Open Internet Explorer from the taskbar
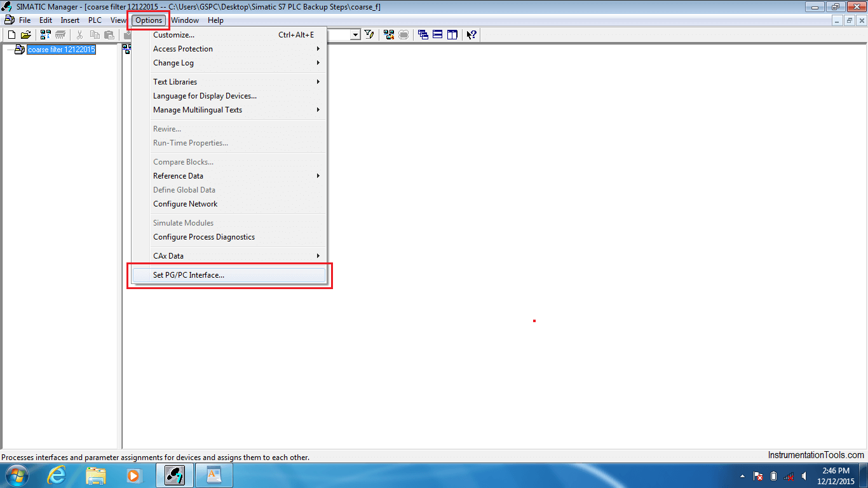Image resolution: width=868 pixels, height=488 pixels. click(57, 475)
